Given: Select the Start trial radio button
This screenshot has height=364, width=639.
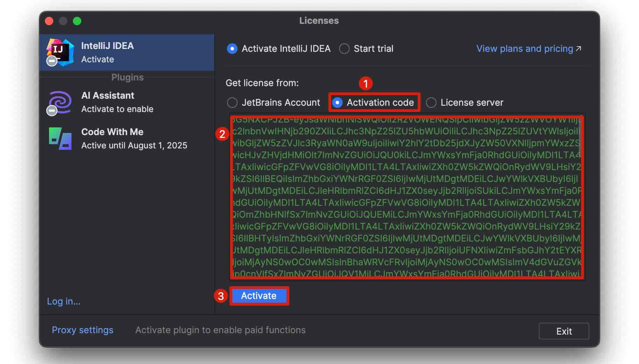Looking at the screenshot, I should tap(344, 49).
